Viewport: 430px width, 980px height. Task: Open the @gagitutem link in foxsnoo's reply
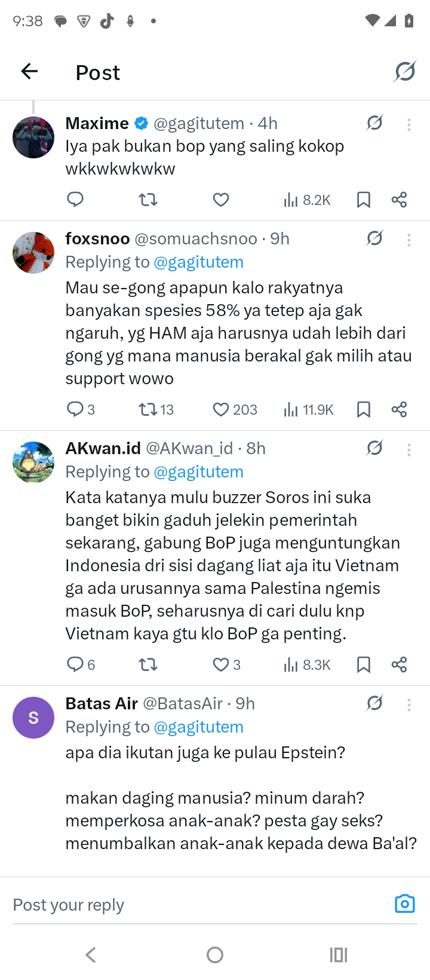(x=198, y=262)
